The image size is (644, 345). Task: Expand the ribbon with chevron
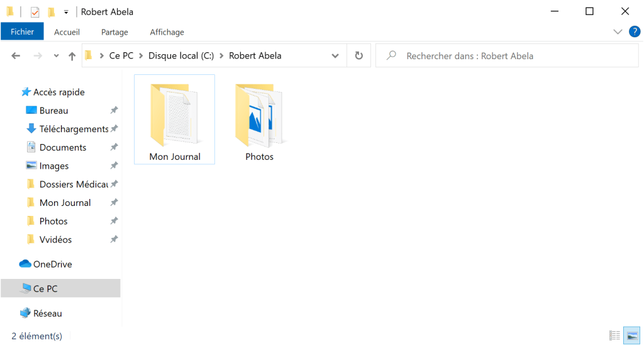(617, 31)
